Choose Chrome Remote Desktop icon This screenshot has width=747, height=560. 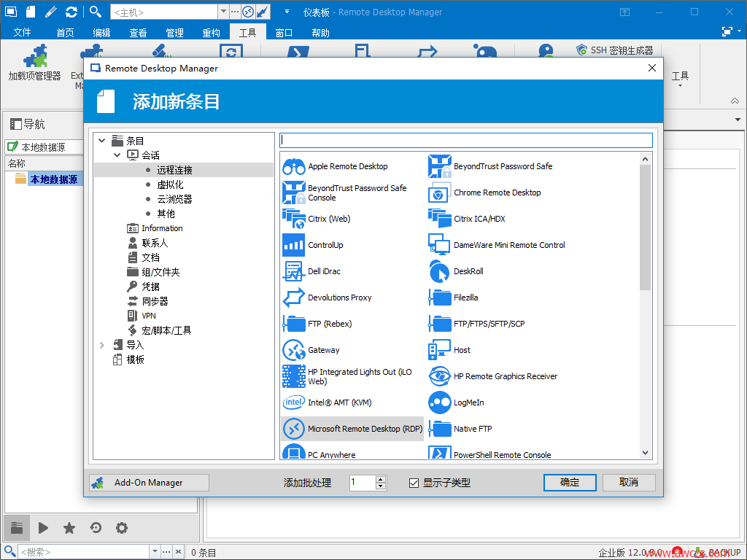pos(439,192)
